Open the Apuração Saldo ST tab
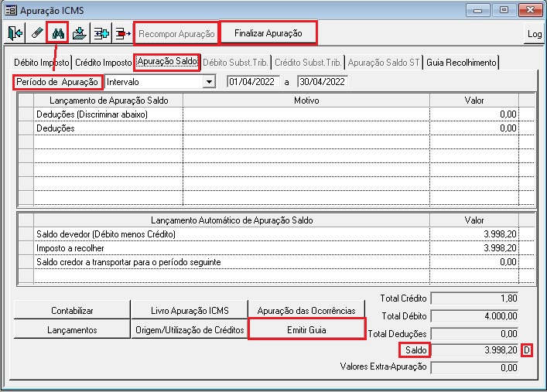The width and height of the screenshot is (547, 392). pyautogui.click(x=384, y=63)
